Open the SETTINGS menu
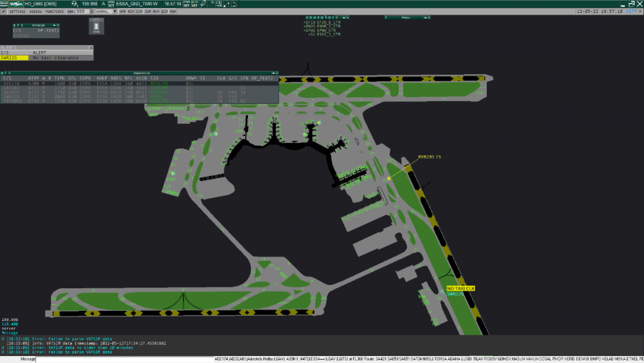The height and width of the screenshot is (363, 644). 17,12
